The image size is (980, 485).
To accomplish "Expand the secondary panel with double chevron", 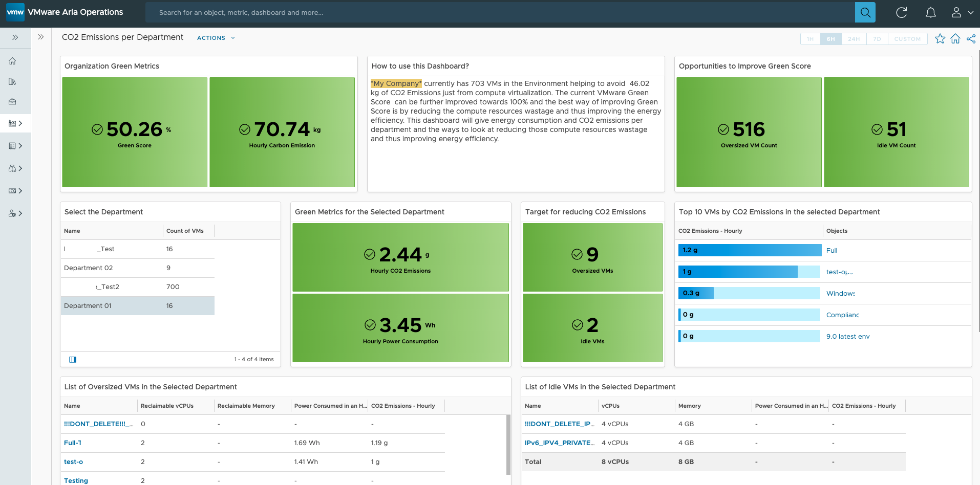I will point(41,37).
